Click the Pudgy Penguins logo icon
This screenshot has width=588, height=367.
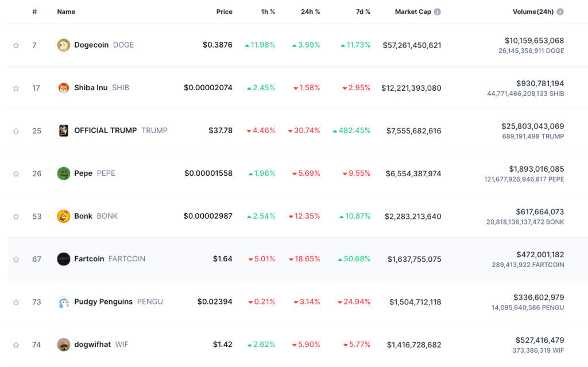[64, 302]
